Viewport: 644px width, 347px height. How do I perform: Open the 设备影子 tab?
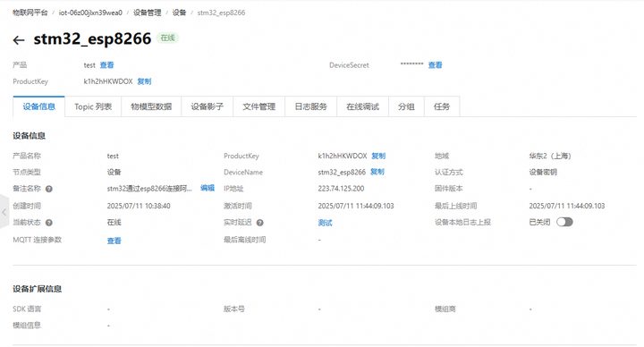[x=208, y=106]
